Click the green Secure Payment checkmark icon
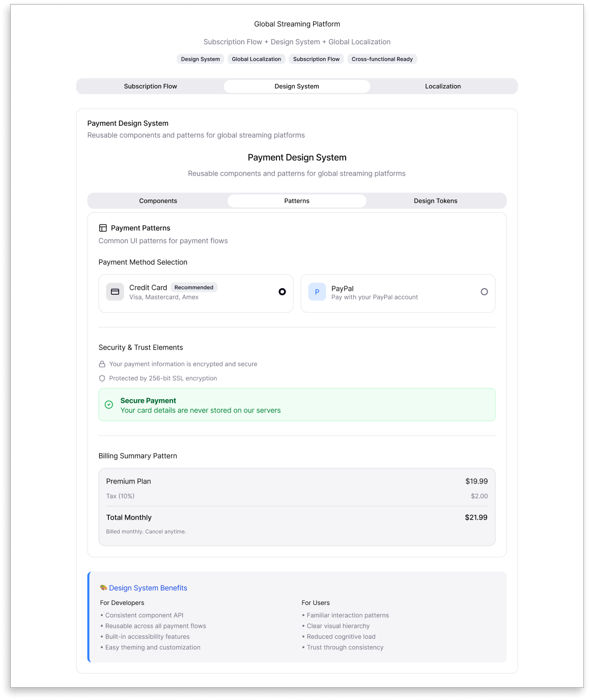This screenshot has height=700, width=590. pyautogui.click(x=109, y=405)
